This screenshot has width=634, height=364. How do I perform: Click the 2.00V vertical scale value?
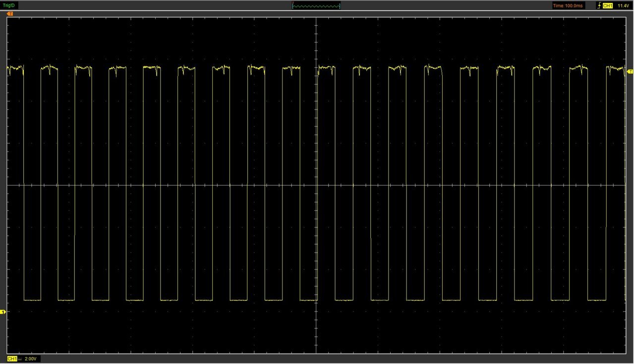(x=31, y=359)
